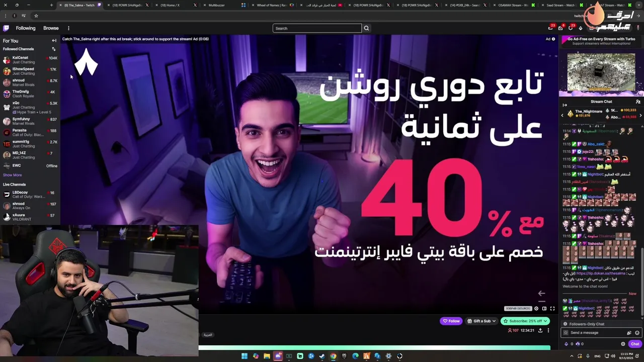Open the Following page
644x362 pixels.
pyautogui.click(x=26, y=28)
